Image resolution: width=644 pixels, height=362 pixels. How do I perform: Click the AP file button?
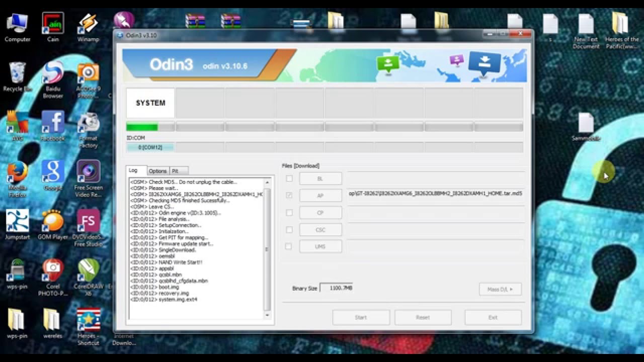pos(320,196)
